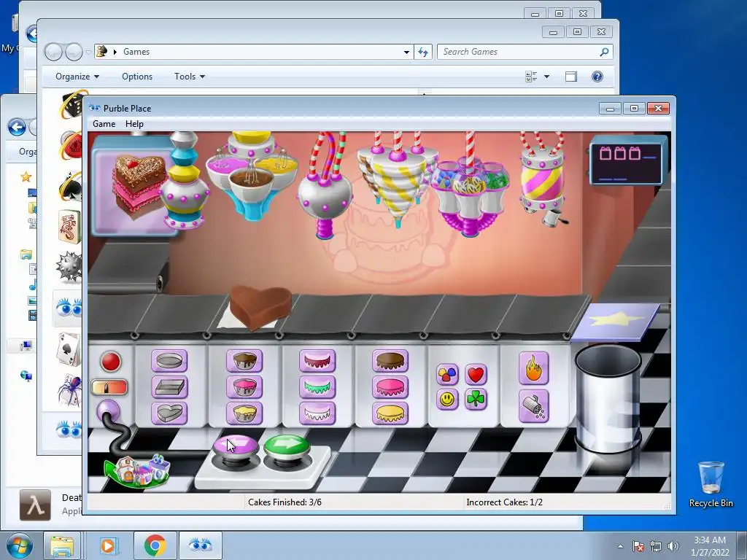Click the back arrow in the left window
747x560 pixels.
coord(17,127)
